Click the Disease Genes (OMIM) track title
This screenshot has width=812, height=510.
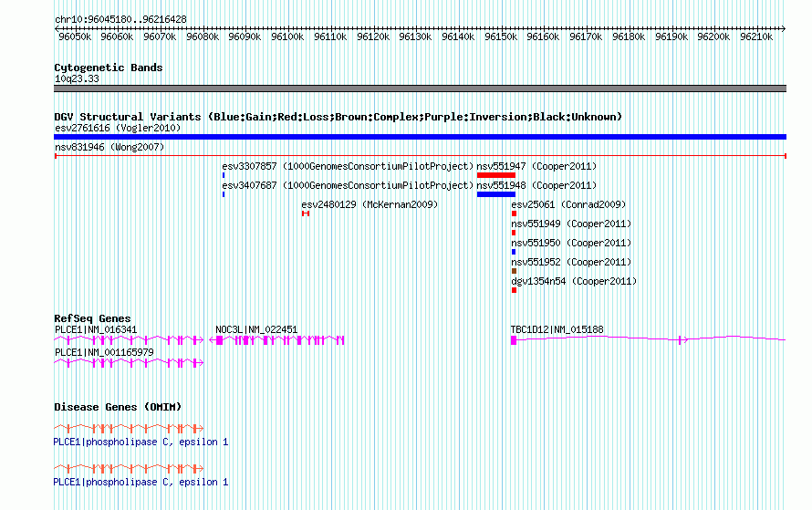(118, 407)
